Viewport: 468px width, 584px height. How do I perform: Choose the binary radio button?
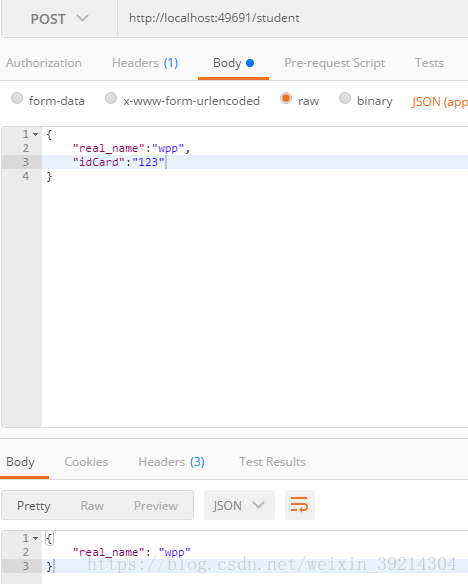pyautogui.click(x=345, y=98)
